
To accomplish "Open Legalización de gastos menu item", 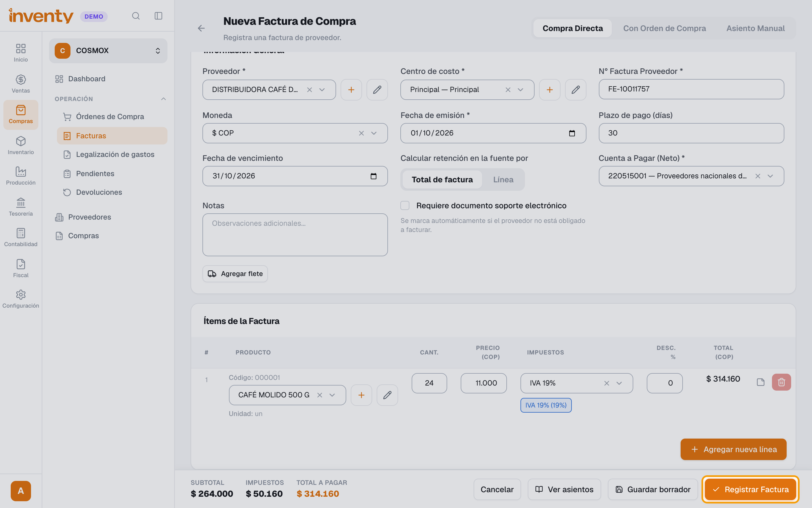I will (112, 155).
